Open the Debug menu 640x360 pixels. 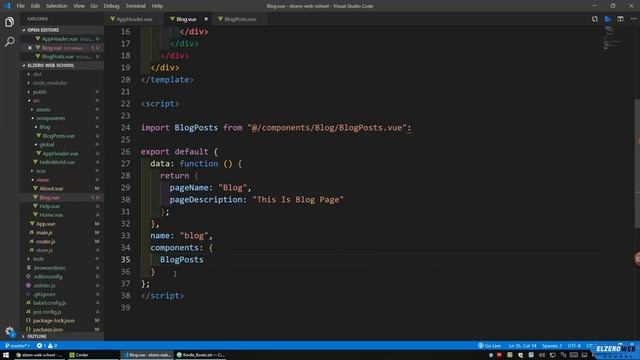point(111,6)
